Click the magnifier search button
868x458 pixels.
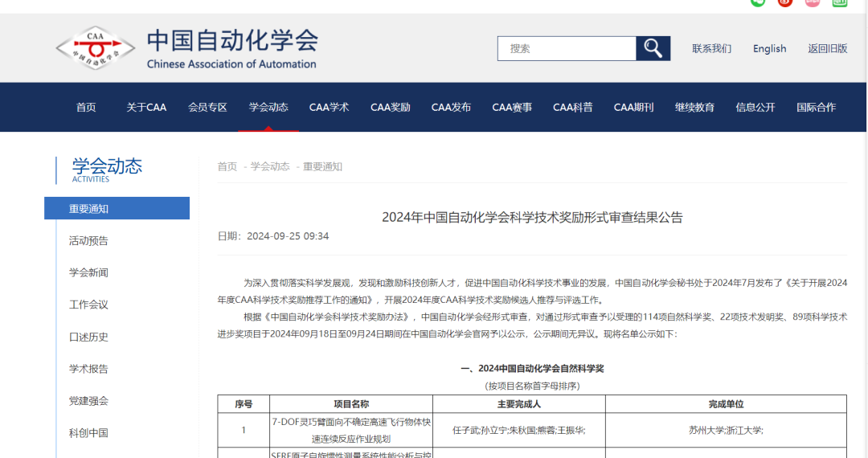click(653, 49)
